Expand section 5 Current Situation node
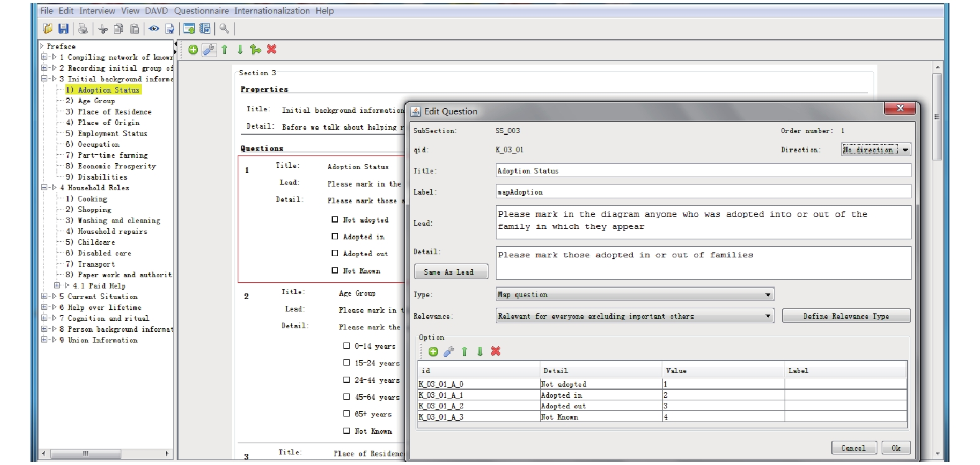 (44, 297)
